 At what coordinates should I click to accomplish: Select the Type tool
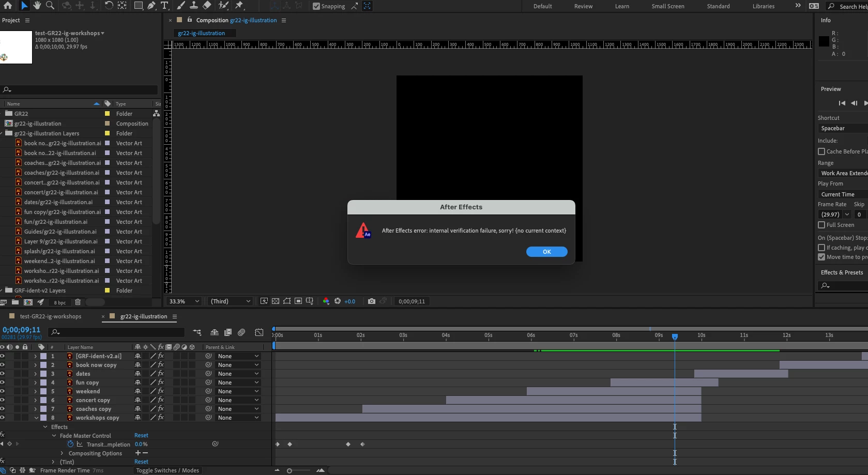pos(164,6)
